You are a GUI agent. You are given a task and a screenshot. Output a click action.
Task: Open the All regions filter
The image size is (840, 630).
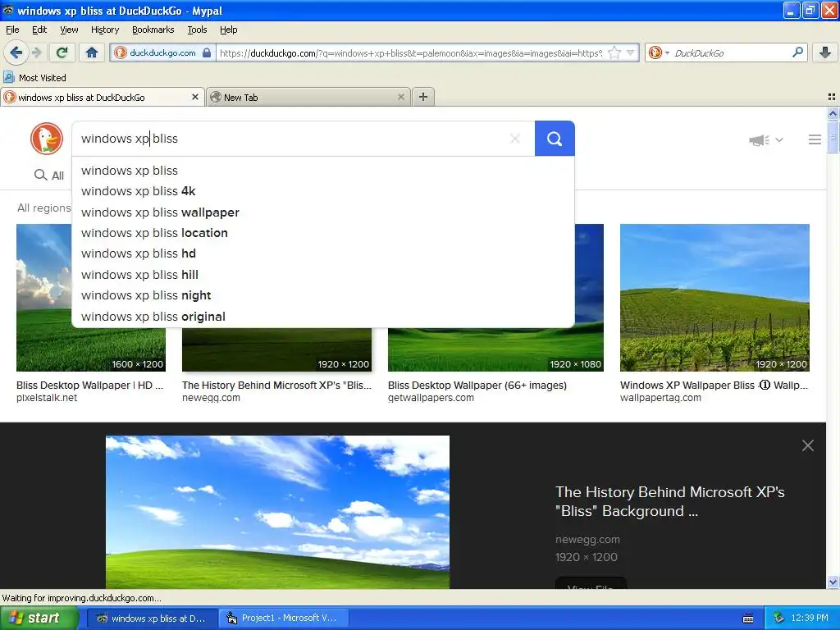pyautogui.click(x=44, y=208)
